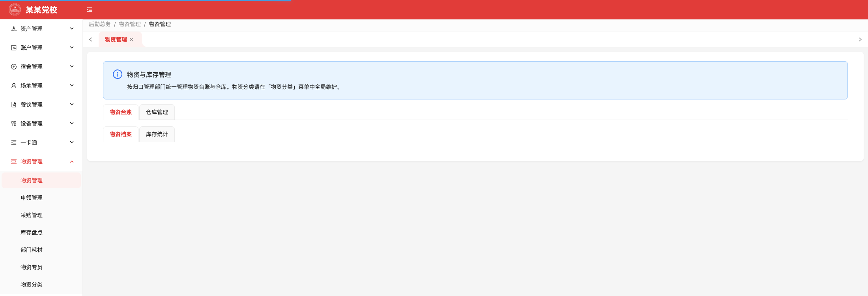The image size is (868, 296).
Task: Open 部门耗材 in the sidebar
Action: click(x=41, y=250)
